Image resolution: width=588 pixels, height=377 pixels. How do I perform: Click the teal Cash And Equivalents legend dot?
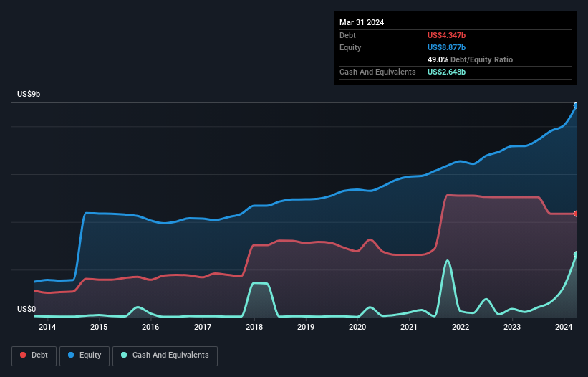tap(124, 355)
